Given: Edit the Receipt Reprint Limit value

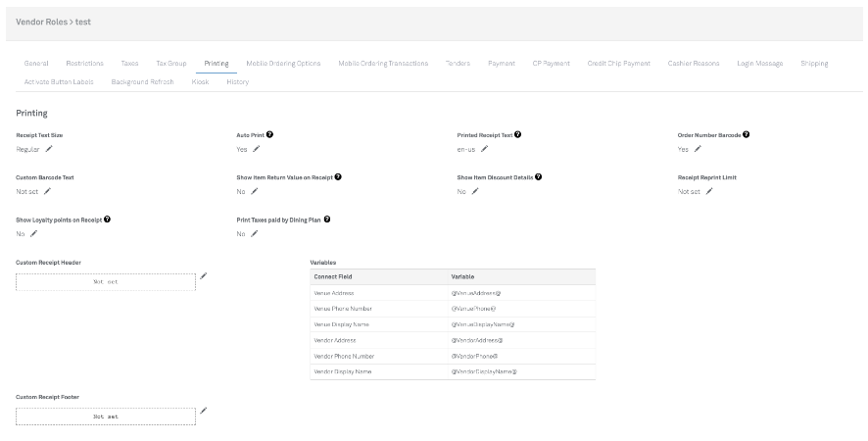Looking at the screenshot, I should [709, 191].
